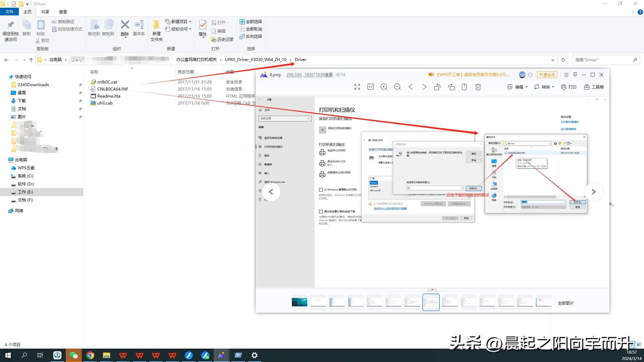Screen dimensions: 644x362
Task: Show actual size 1:1 in image viewer
Action: 371,87
